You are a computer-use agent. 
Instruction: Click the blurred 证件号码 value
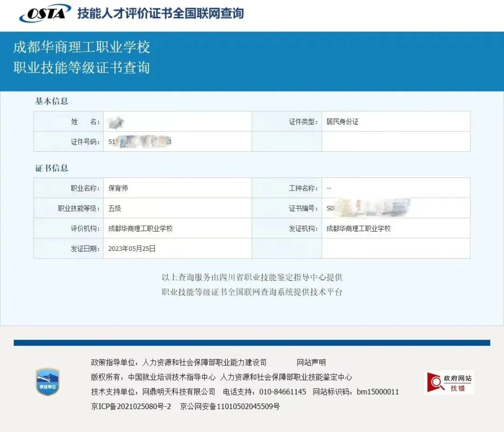140,142
